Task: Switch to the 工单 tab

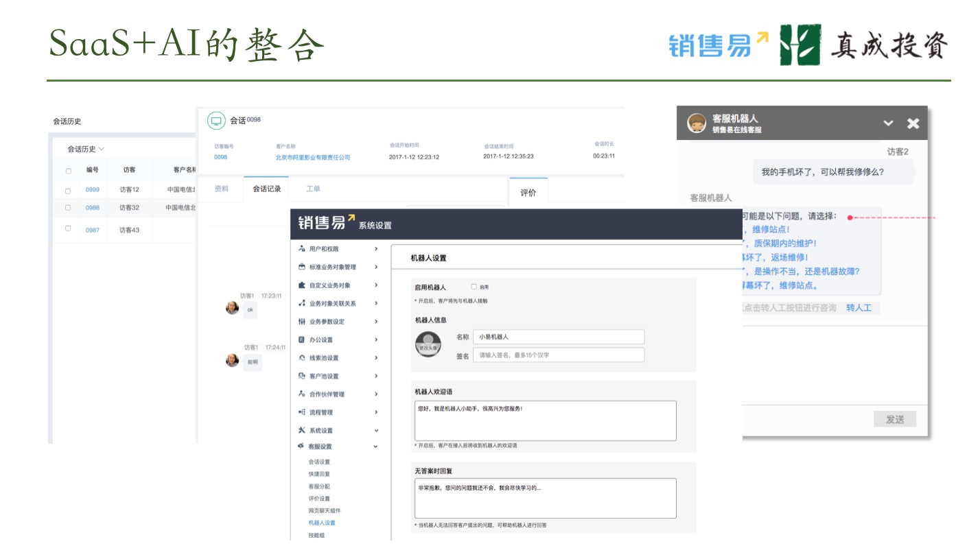Action: pyautogui.click(x=313, y=189)
